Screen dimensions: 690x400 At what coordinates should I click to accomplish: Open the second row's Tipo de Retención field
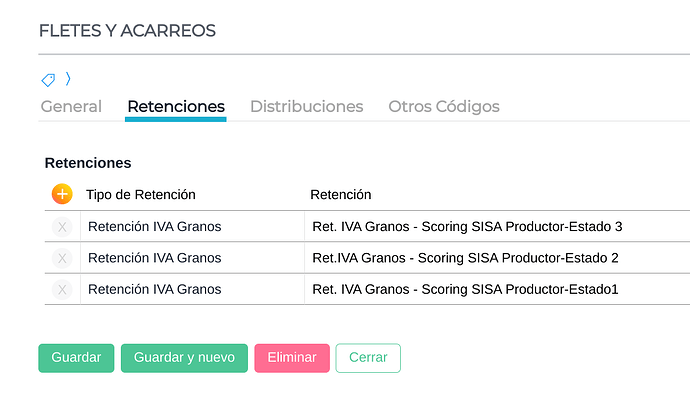coord(192,258)
